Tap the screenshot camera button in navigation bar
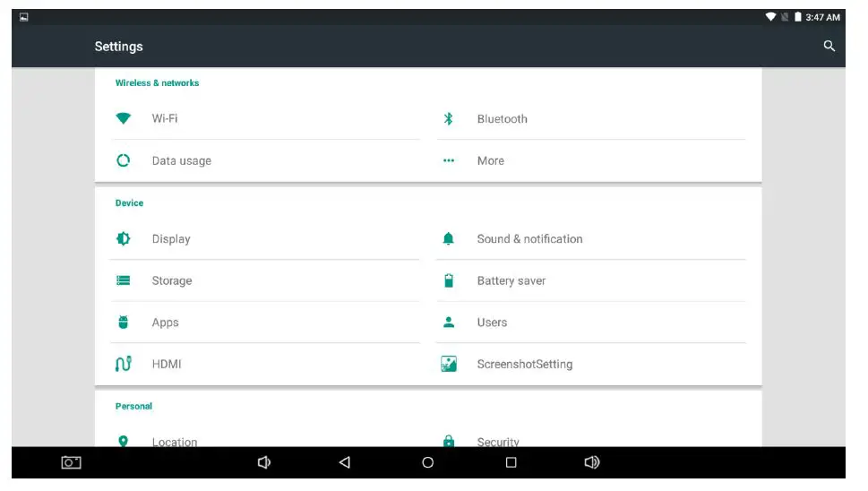 (71, 462)
